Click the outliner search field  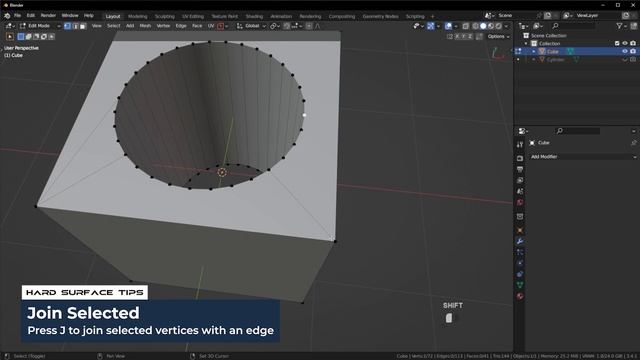point(573,26)
